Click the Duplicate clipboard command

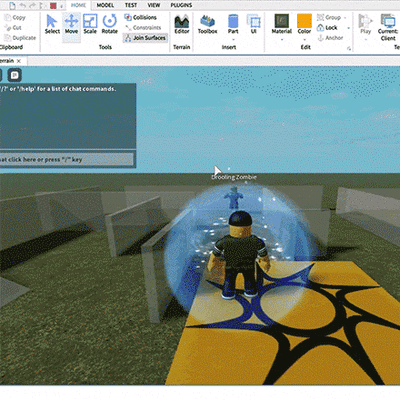tap(20, 38)
